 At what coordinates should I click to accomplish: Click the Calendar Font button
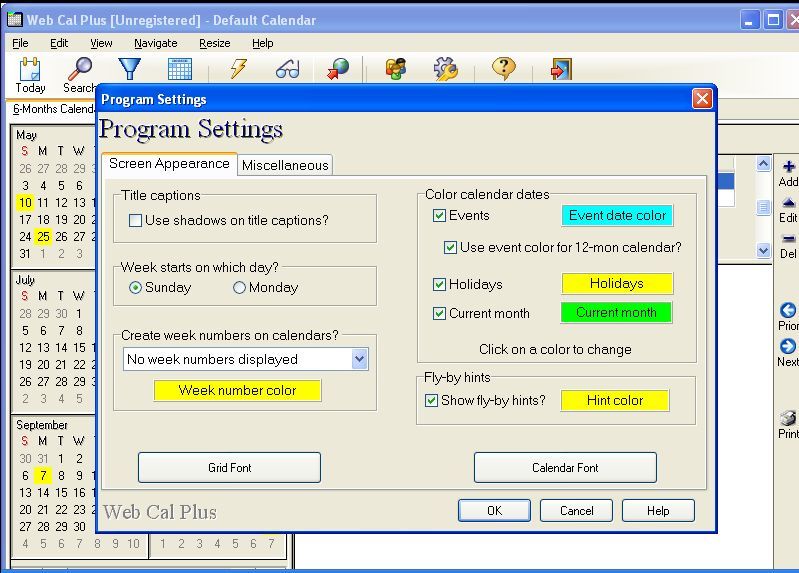[x=565, y=467]
